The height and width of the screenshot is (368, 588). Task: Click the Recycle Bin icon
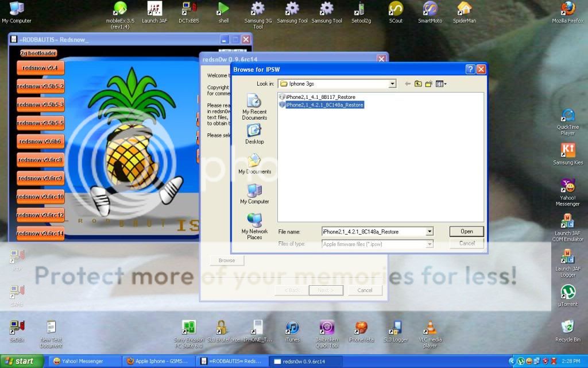(568, 331)
